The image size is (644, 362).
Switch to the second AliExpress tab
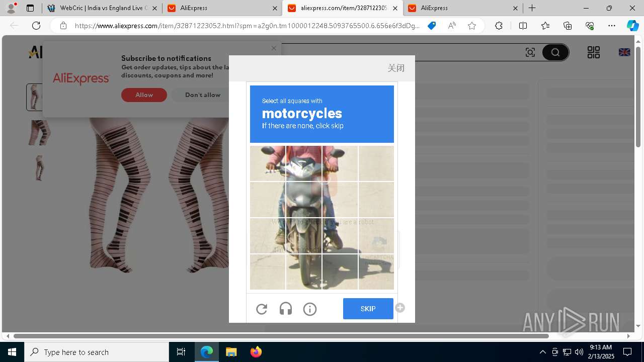222,8
